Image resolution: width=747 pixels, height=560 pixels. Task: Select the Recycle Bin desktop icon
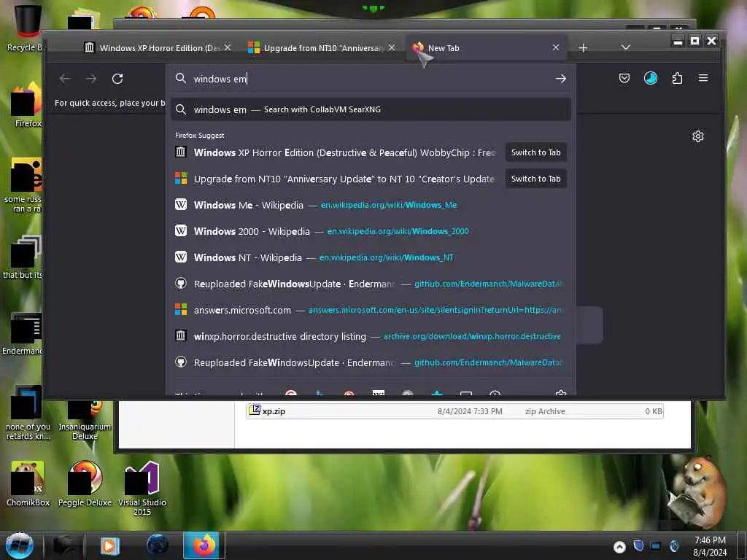point(25,28)
